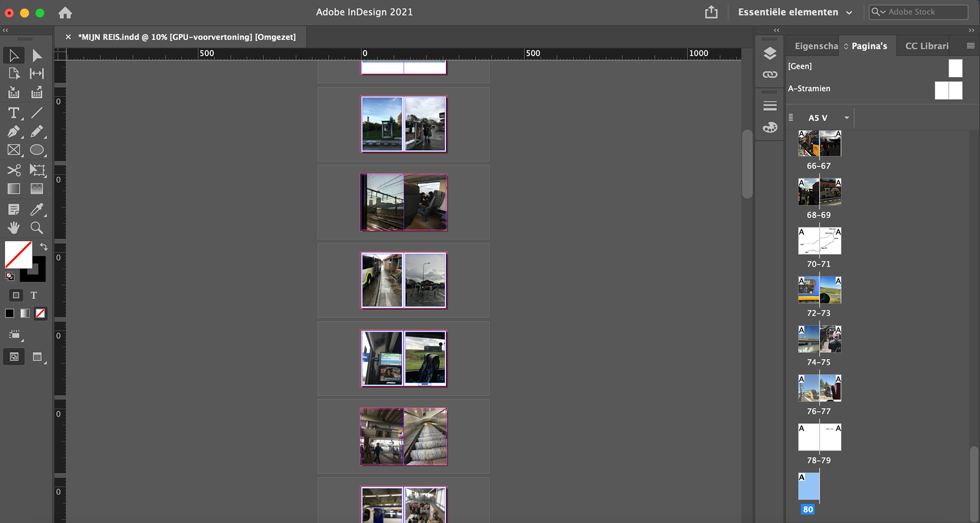Image resolution: width=980 pixels, height=523 pixels.
Task: Select pages 66-67 thumbnail
Action: coord(819,143)
